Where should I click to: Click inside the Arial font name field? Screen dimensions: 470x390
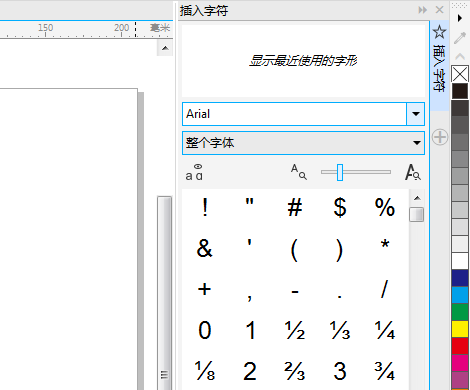pos(294,114)
